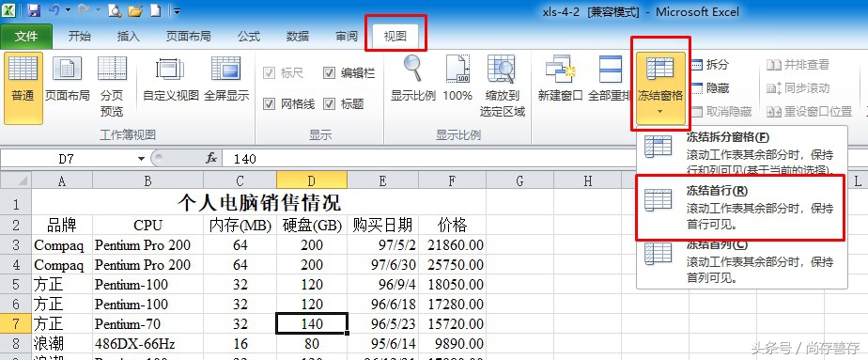
Task: Click 取消隐藏 unhide window
Action: pos(721,112)
